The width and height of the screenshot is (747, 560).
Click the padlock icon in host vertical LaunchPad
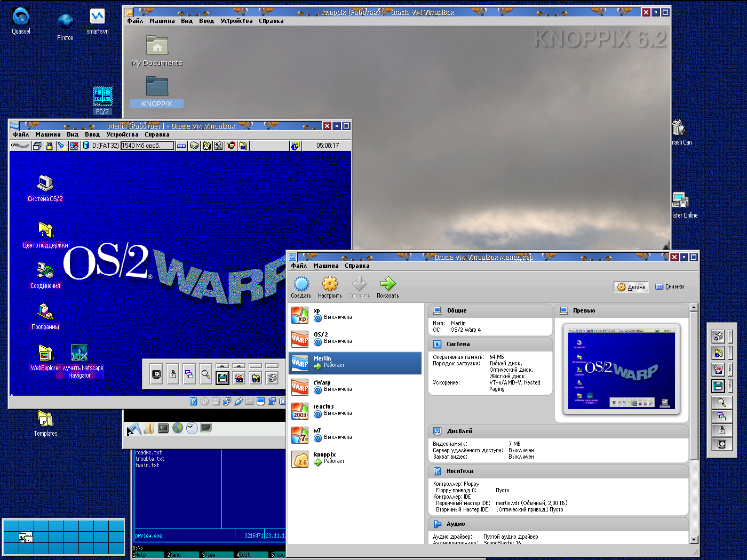pyautogui.click(x=721, y=430)
